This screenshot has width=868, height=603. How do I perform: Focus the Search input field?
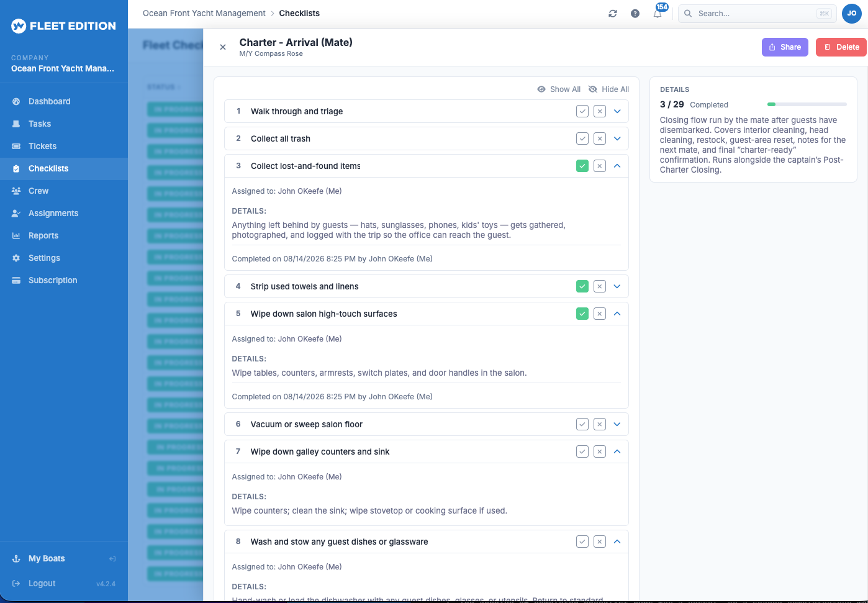[757, 14]
